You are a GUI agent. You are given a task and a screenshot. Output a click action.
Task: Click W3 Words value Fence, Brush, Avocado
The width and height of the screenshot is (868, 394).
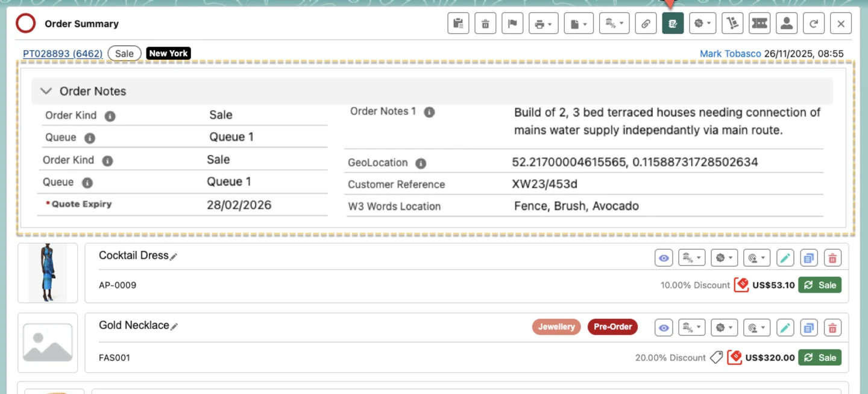pyautogui.click(x=576, y=206)
